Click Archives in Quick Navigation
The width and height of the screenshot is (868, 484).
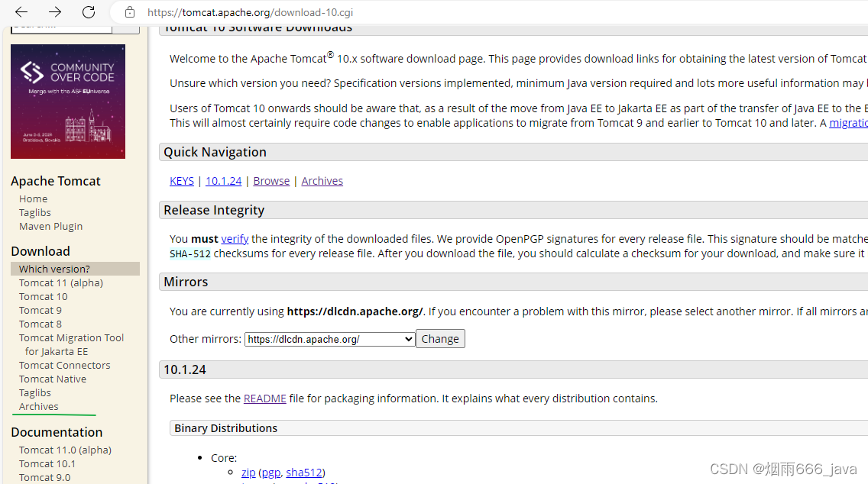pyautogui.click(x=322, y=181)
